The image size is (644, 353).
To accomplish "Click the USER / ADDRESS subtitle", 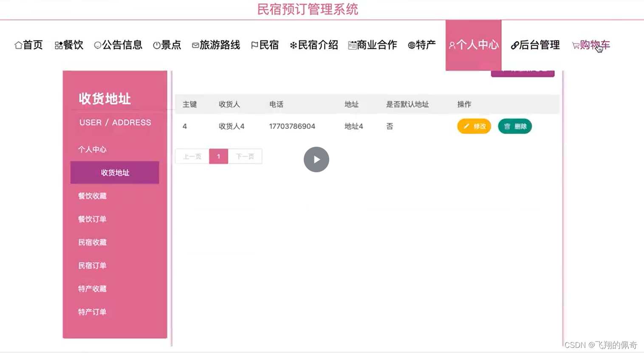I will pos(115,122).
